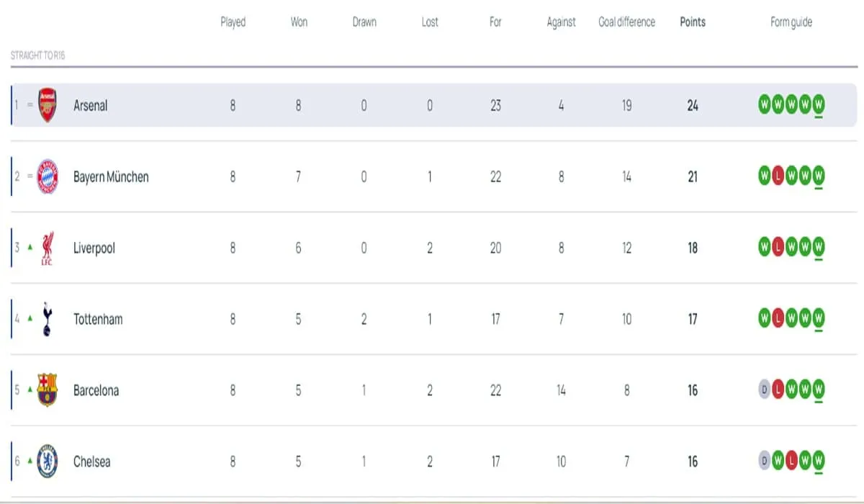Image resolution: width=864 pixels, height=504 pixels.
Task: Sort table by Points column header
Action: click(x=693, y=22)
